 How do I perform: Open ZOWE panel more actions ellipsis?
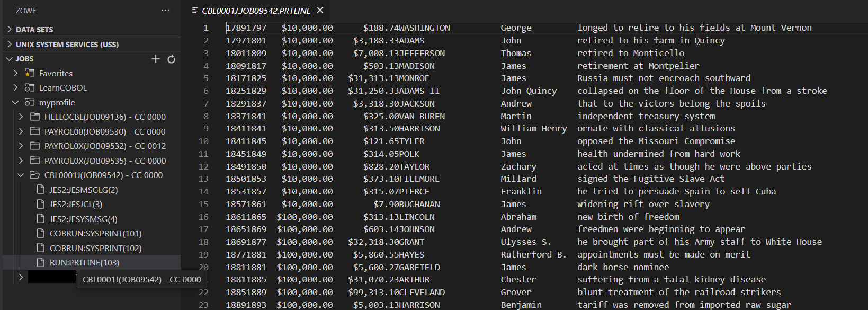(x=165, y=10)
